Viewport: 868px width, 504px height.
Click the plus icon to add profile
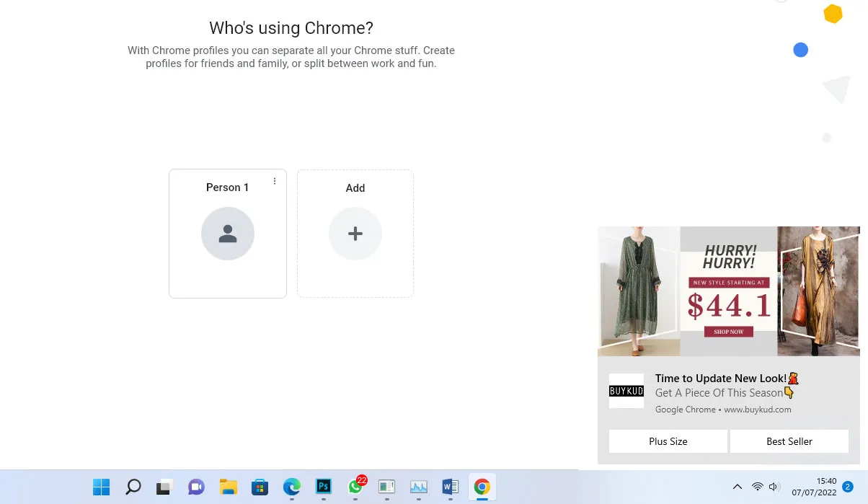[355, 234]
